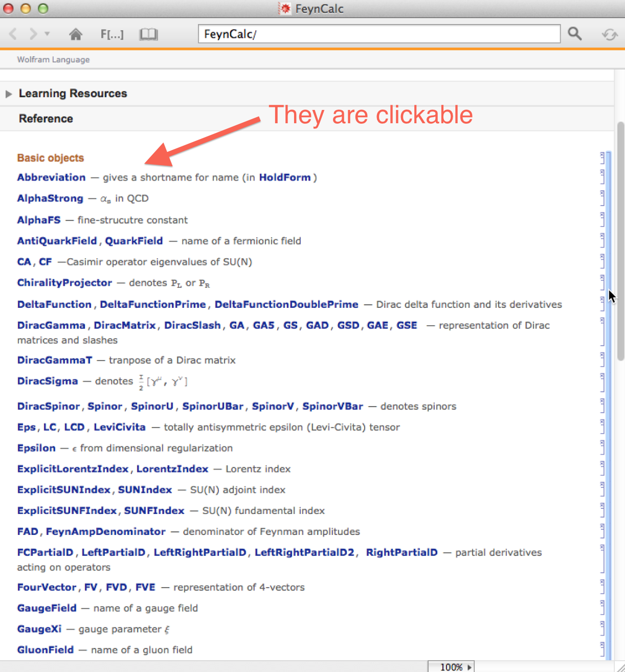Open the FeynAmpDenominator link
This screenshot has height=672, width=625.
pos(106,532)
